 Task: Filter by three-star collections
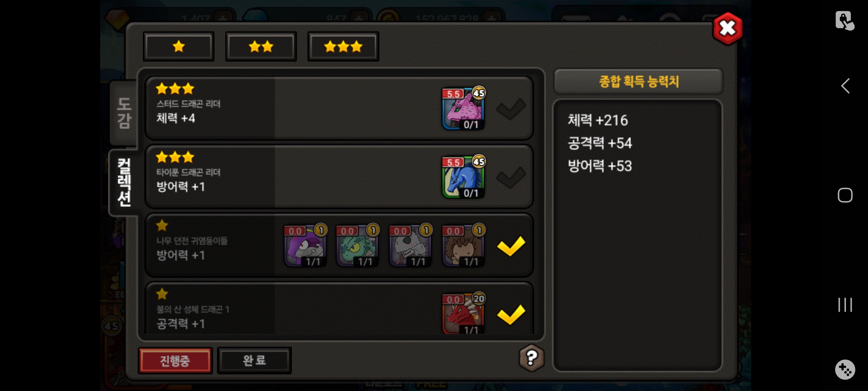[x=343, y=46]
